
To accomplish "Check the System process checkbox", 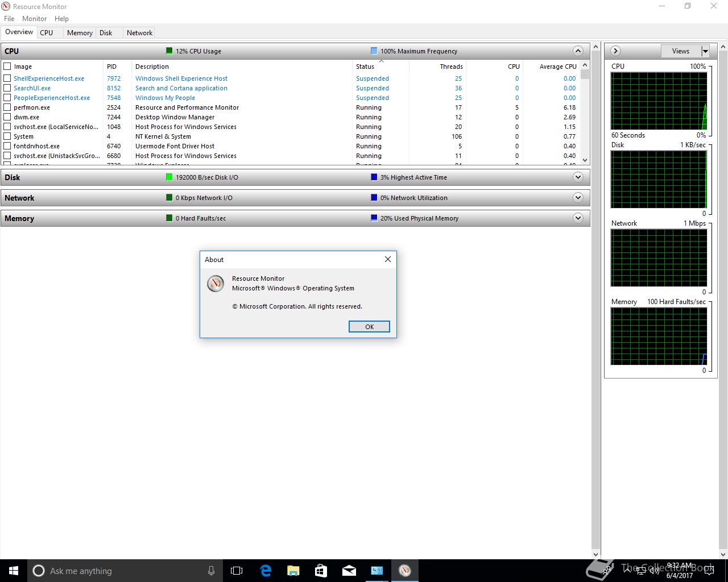I will coord(7,136).
